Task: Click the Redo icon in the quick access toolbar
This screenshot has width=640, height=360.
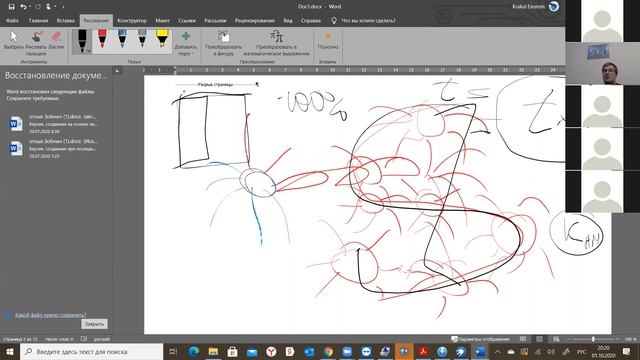Action: tap(38, 7)
